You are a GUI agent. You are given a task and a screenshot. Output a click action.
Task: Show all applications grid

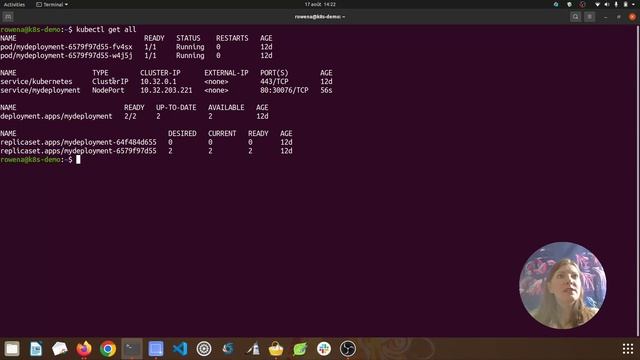tap(628, 349)
